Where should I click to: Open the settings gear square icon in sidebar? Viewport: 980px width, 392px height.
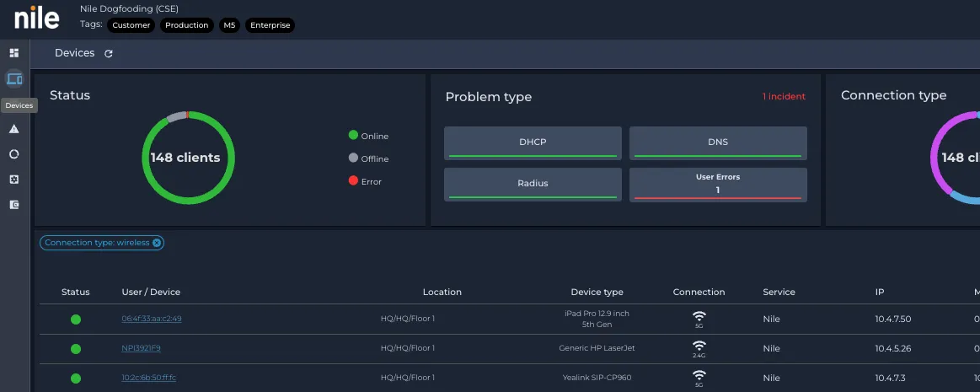[13, 180]
